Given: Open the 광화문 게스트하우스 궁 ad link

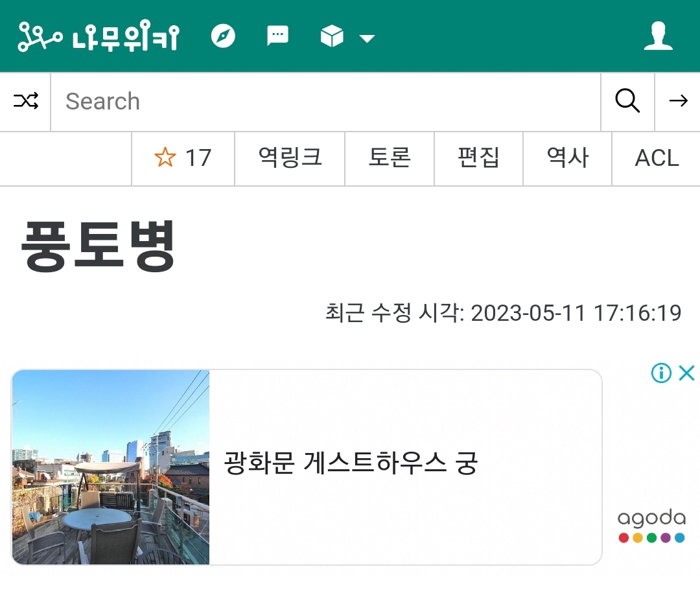Looking at the screenshot, I should click(351, 463).
